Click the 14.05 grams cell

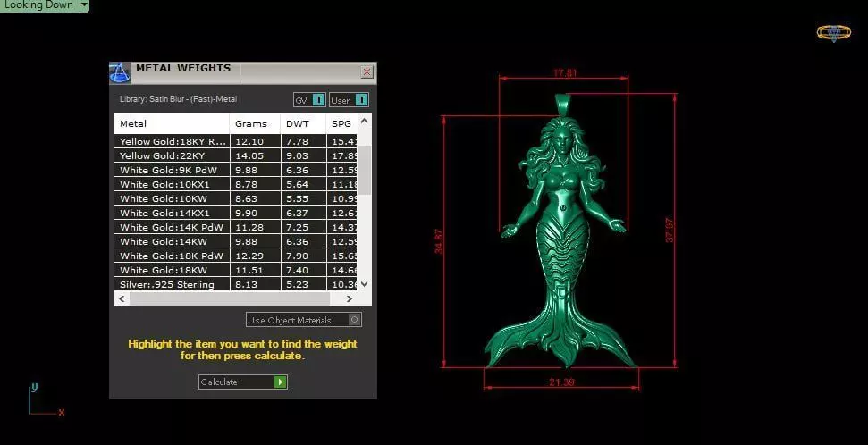pos(255,156)
